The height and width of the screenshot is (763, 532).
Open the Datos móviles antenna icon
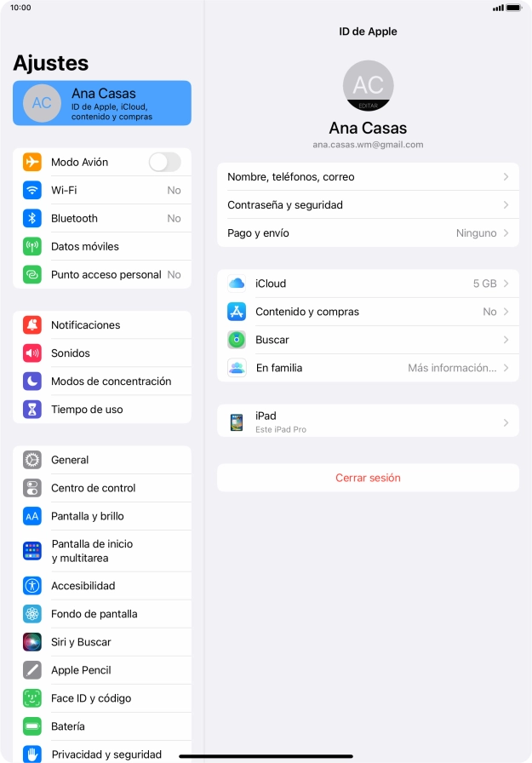[32, 247]
